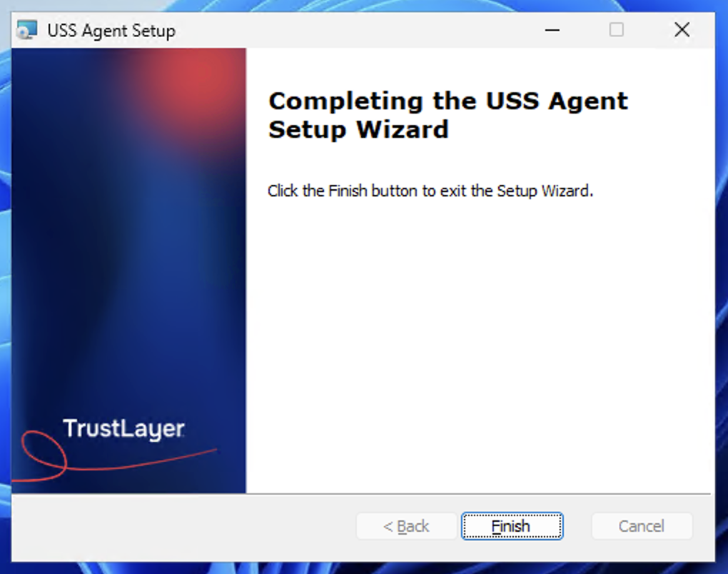The image size is (728, 574).
Task: Click the Finish button to exit setup
Action: tap(512, 526)
